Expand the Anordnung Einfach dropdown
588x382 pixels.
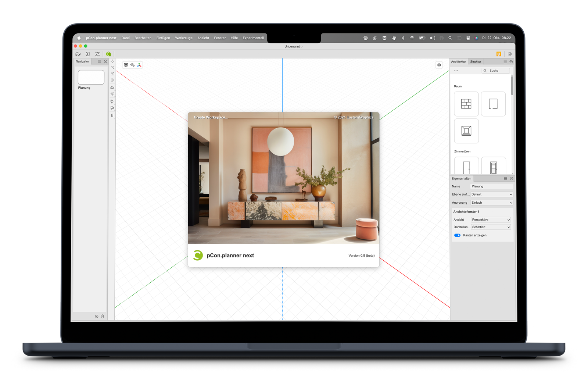(491, 203)
